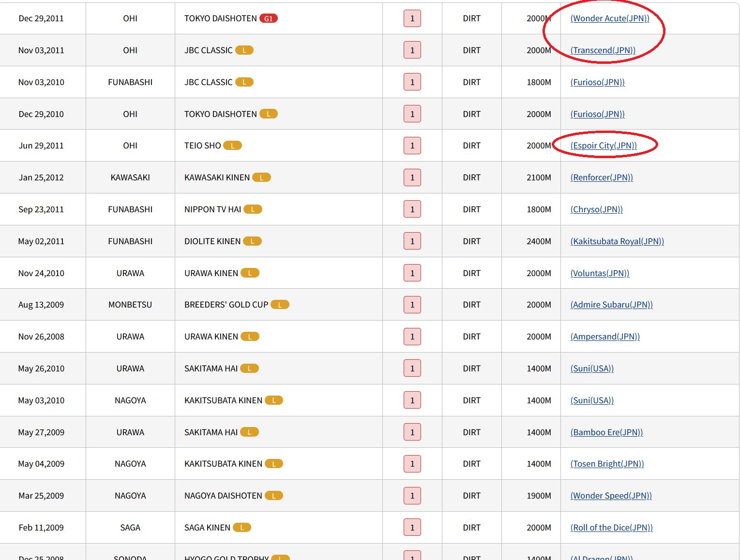Click the 'SAGA' track cell
The width and height of the screenshot is (740, 560).
130,528
